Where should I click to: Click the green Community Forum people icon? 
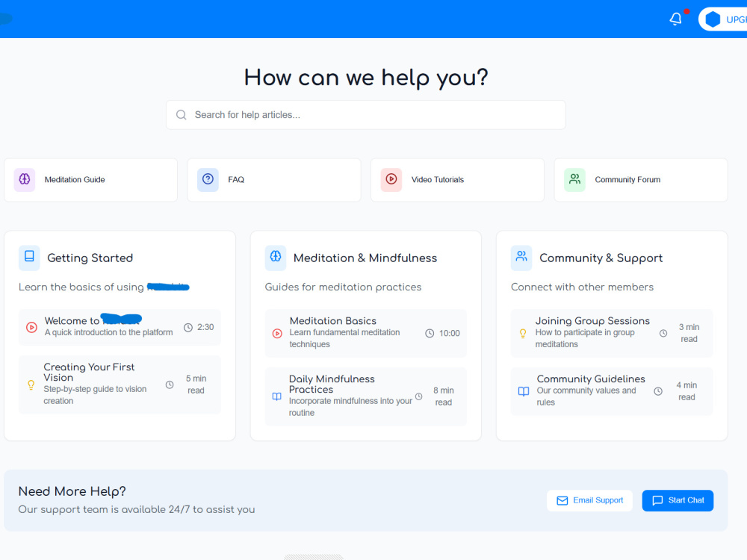574,179
